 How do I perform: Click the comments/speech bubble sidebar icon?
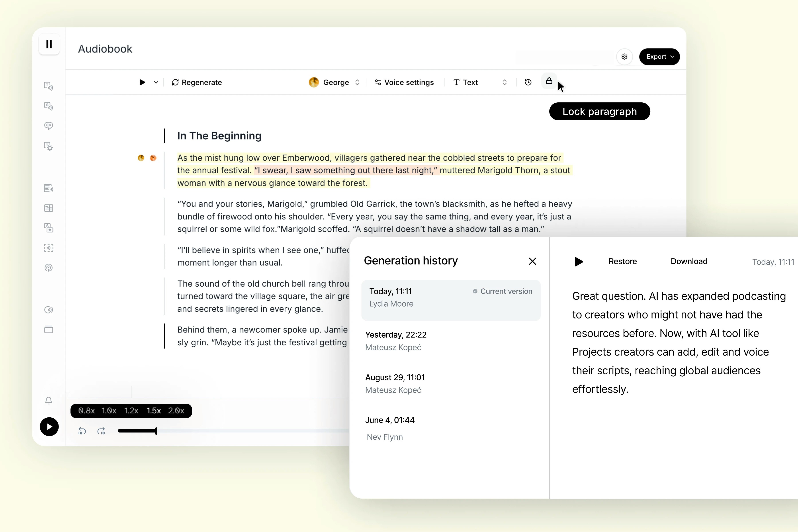(49, 125)
